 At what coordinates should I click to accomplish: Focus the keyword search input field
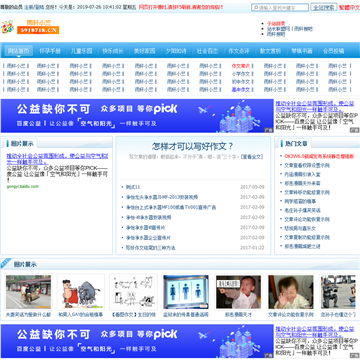pyautogui.click(x=280, y=7)
